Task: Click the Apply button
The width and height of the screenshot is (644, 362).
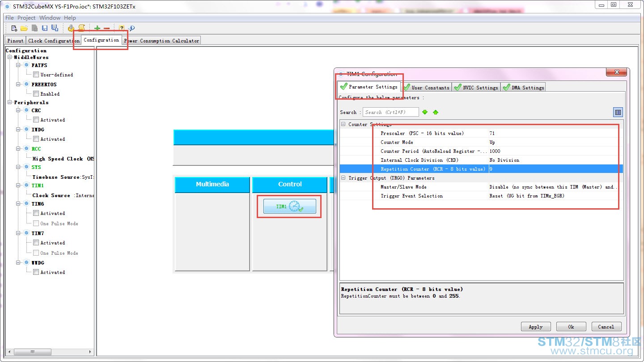Action: coord(536,327)
